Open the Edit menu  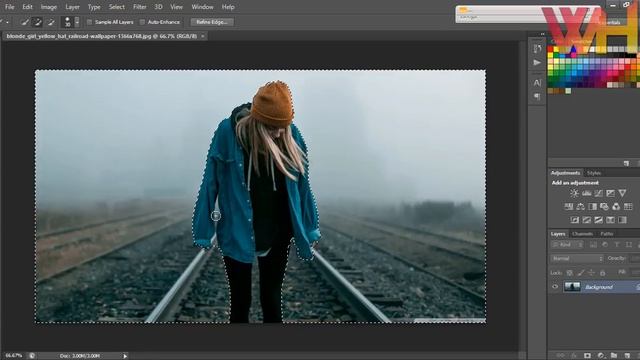27,7
